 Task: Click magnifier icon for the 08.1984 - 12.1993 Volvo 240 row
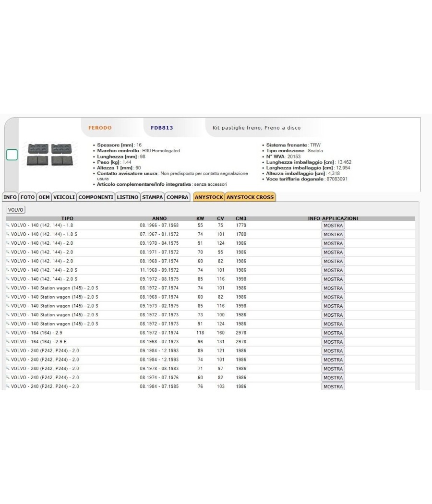coord(8,360)
